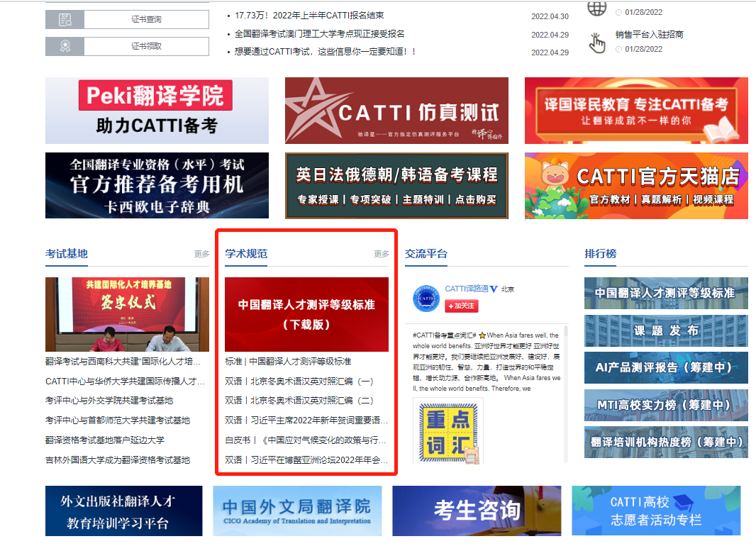This screenshot has width=756, height=551.
Task: Click the #CATTI备考重点词汇# post text
Action: [487, 362]
